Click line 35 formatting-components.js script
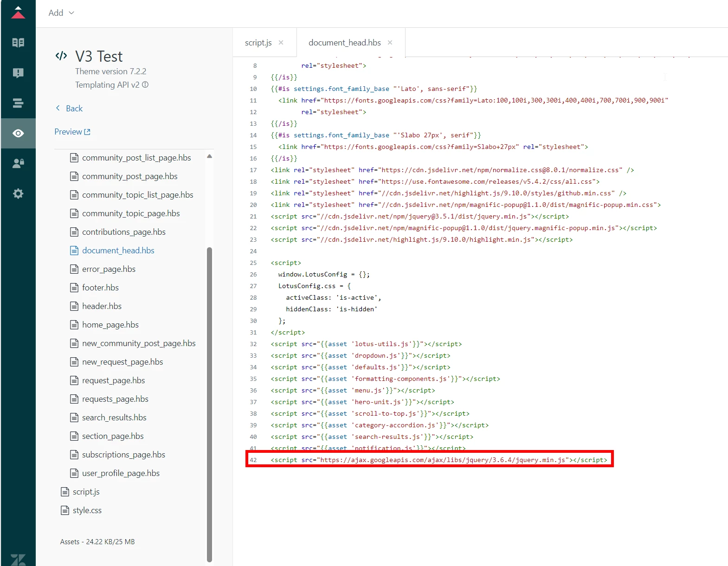The width and height of the screenshot is (728, 566). (x=386, y=379)
